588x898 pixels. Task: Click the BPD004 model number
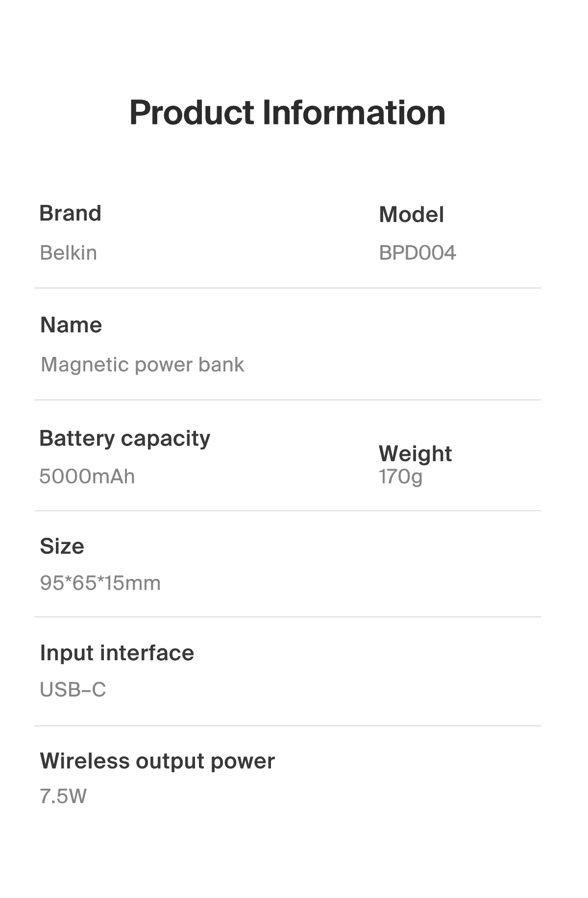point(417,253)
